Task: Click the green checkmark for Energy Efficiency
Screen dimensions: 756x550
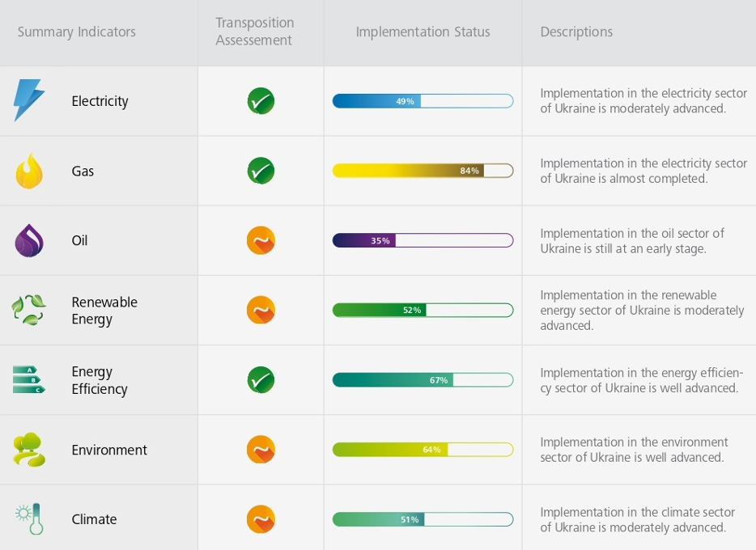Action: [x=261, y=380]
